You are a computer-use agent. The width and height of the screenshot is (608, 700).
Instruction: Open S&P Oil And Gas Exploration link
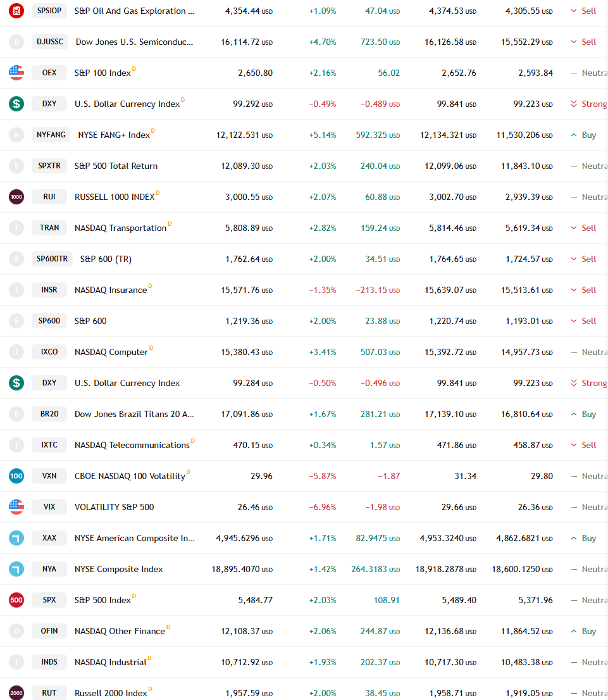point(134,11)
